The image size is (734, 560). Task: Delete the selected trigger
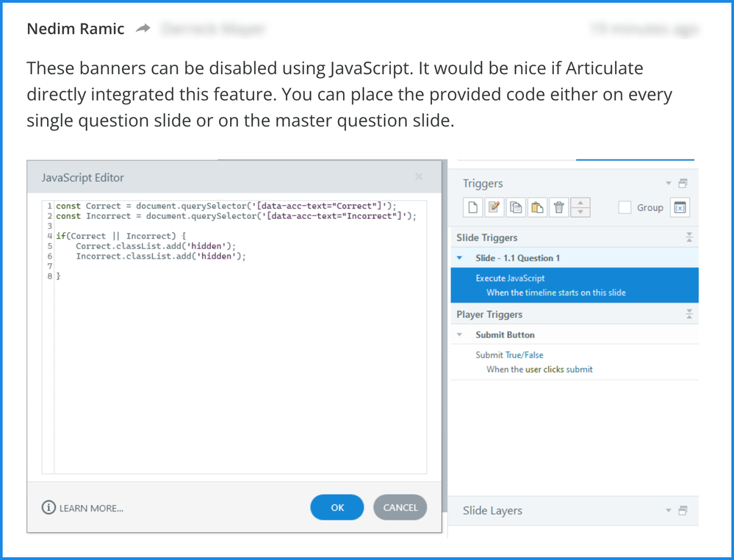558,207
